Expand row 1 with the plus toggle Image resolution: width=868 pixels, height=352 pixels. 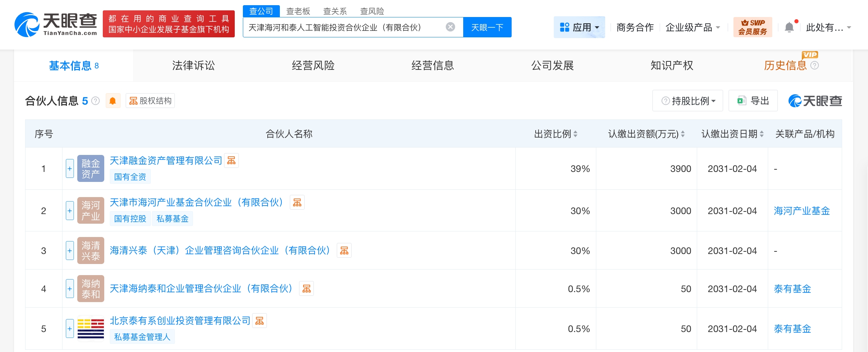click(69, 169)
